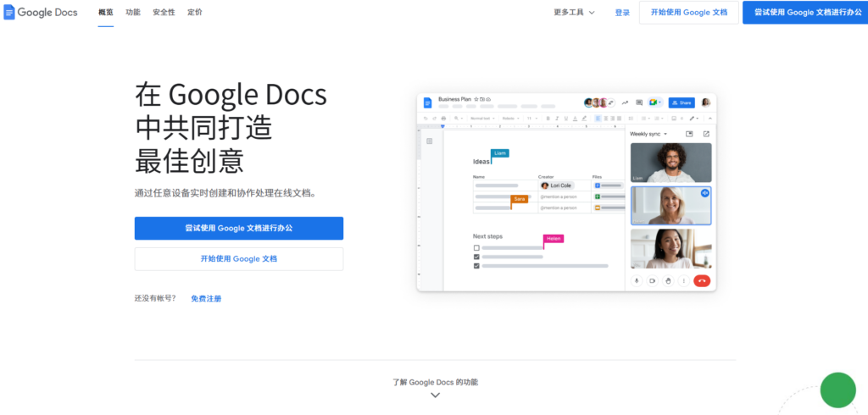This screenshot has width=868, height=415.
Task: Click the pop-out icon next to Weekly sync
Action: tap(706, 134)
